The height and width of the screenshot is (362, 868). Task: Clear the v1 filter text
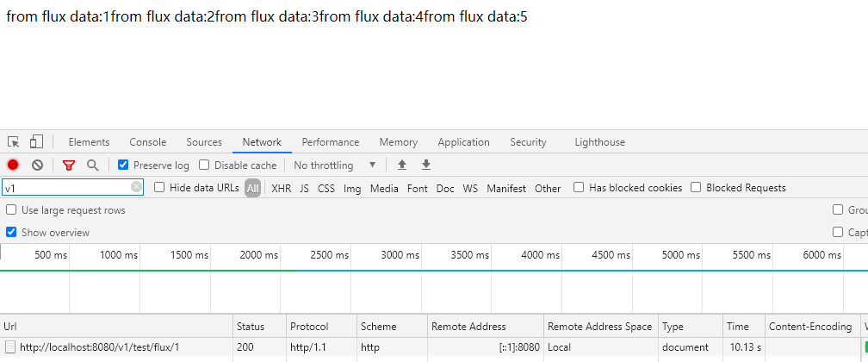pyautogui.click(x=137, y=187)
